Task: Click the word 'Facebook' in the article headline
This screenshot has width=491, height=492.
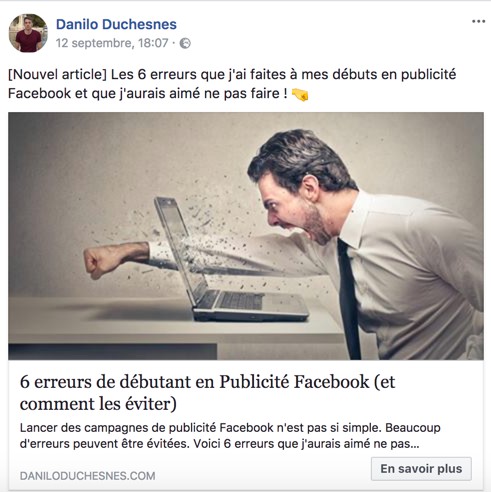Action: [332, 382]
